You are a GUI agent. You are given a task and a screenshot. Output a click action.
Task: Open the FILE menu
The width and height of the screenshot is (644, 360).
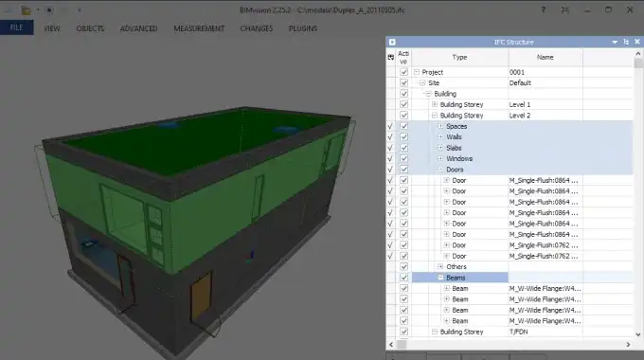(x=16, y=27)
